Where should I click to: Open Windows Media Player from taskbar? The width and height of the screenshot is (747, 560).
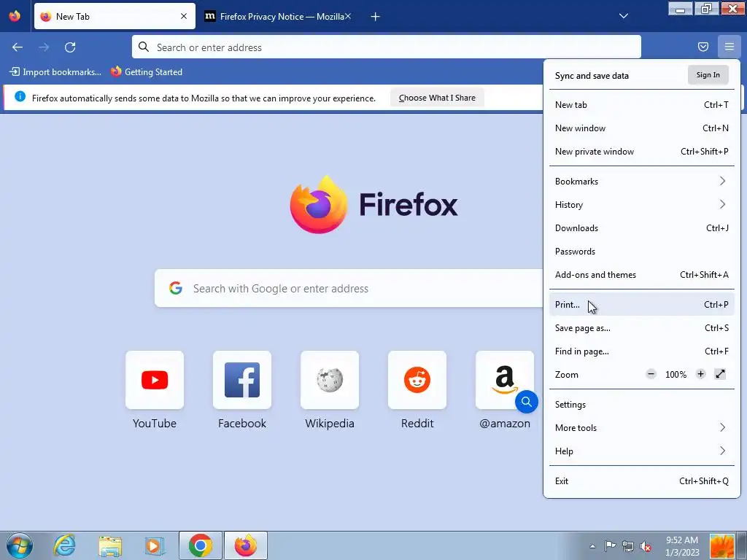coord(155,545)
